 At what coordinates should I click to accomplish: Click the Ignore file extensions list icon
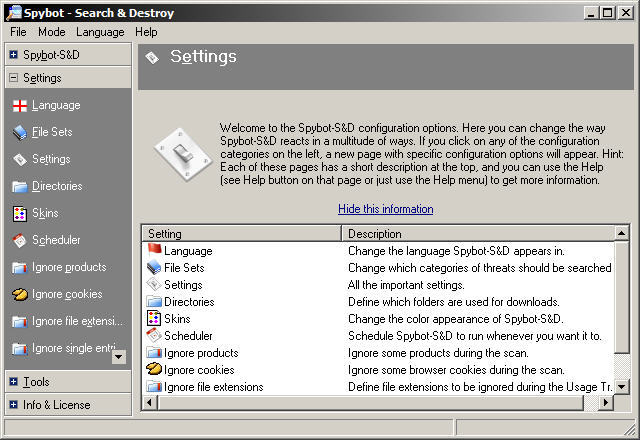pos(154,387)
